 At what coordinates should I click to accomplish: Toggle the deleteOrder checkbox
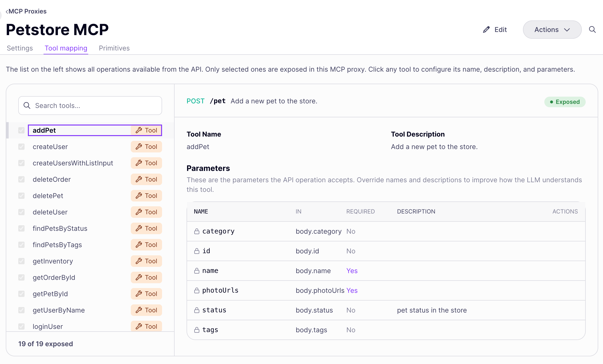tap(21, 179)
